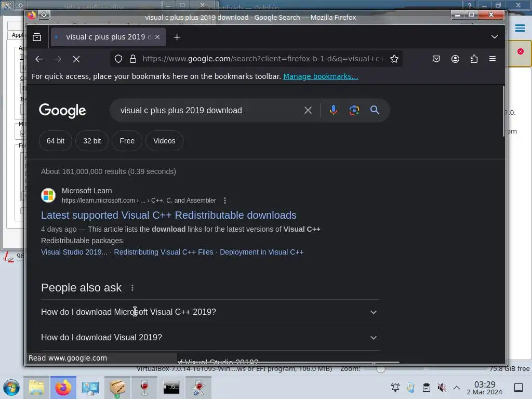The height and width of the screenshot is (399, 532).
Task: Open Microsoft Learn result three-dot menu
Action: (x=224, y=201)
